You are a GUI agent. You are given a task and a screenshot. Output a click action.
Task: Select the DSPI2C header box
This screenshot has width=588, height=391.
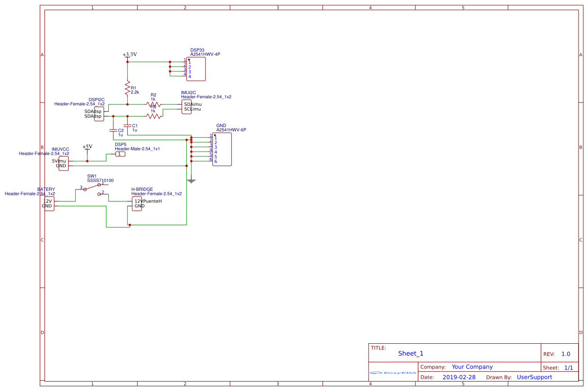click(x=99, y=114)
